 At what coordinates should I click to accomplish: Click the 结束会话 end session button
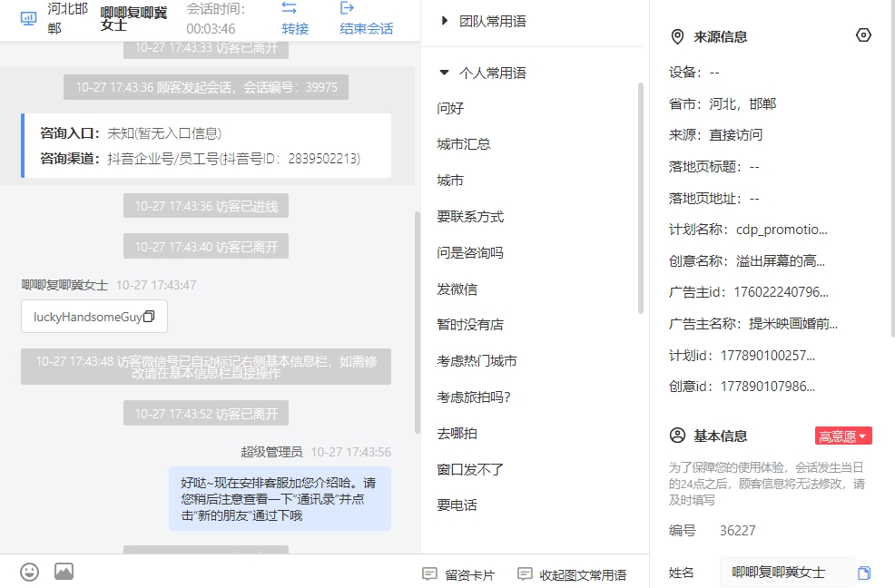(367, 28)
